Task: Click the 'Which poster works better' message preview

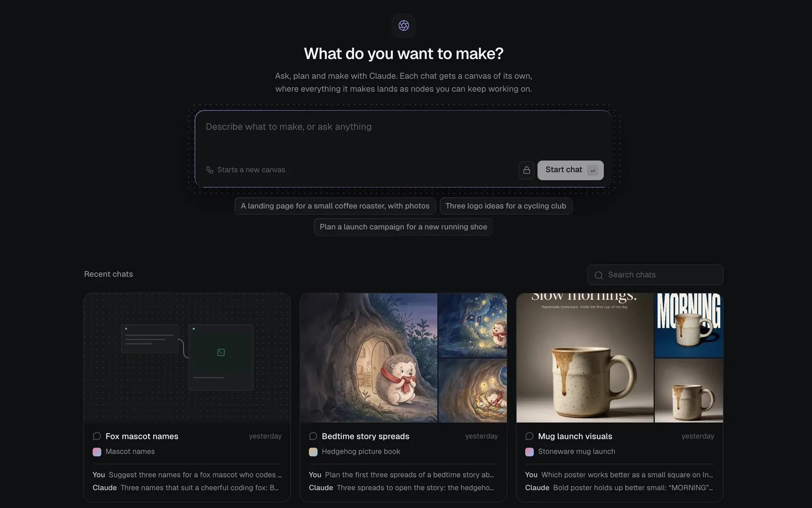Action: click(627, 475)
